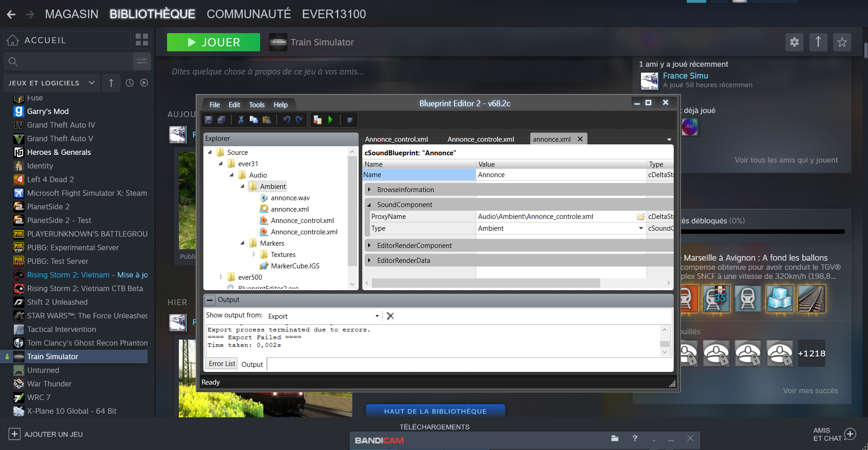Open the Edit menu in Blueprint Editor

click(x=234, y=105)
